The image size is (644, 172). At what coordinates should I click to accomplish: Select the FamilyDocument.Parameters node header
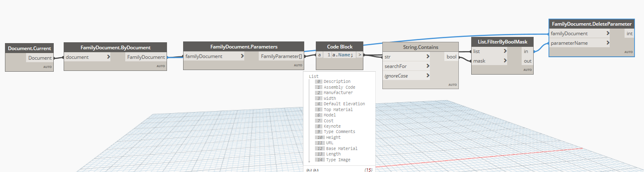click(x=244, y=47)
